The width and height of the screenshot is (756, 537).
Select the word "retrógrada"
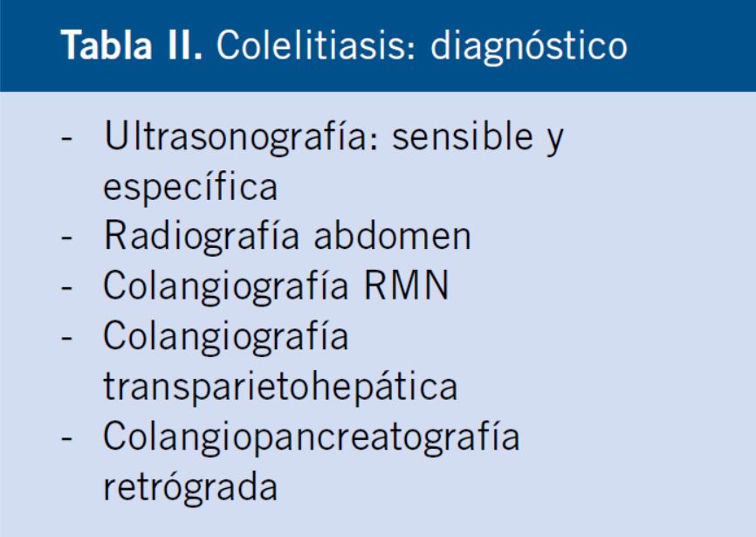(x=190, y=488)
